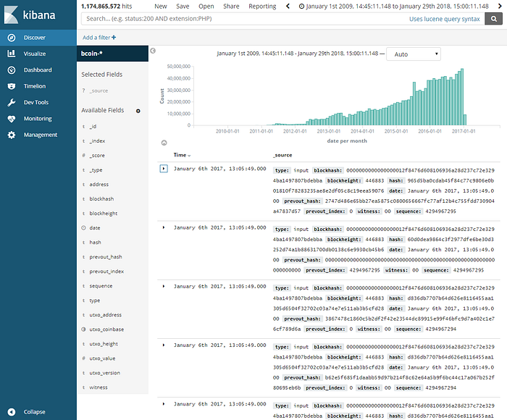Viewport: 507px width, 420px height.
Task: Sort by the Time column header
Action: coord(182,155)
